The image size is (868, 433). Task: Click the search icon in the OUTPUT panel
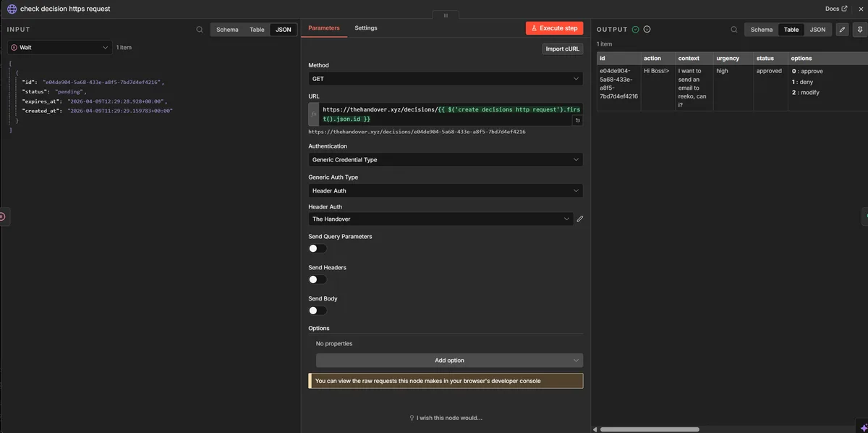coord(733,29)
